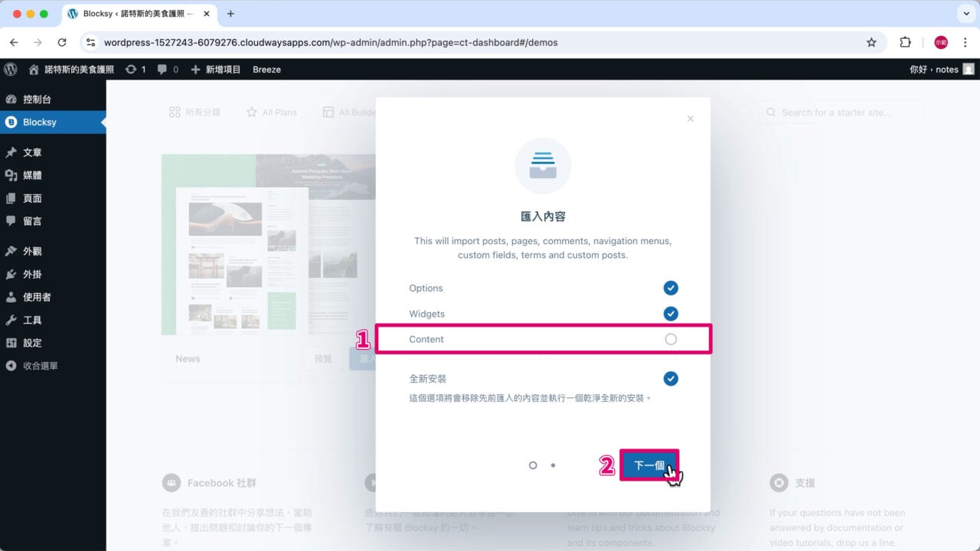Enable the Content import checkbox

coord(671,339)
